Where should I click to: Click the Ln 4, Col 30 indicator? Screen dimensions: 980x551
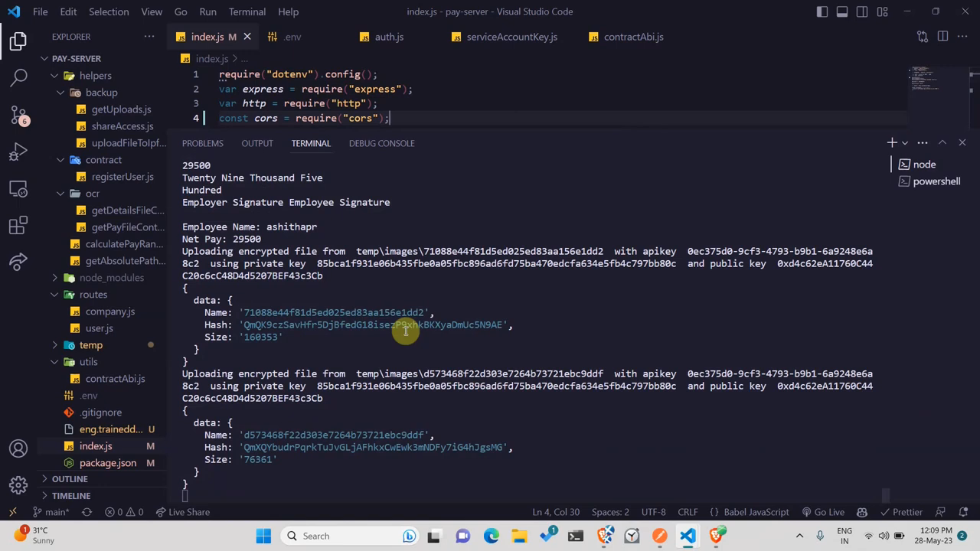556,512
